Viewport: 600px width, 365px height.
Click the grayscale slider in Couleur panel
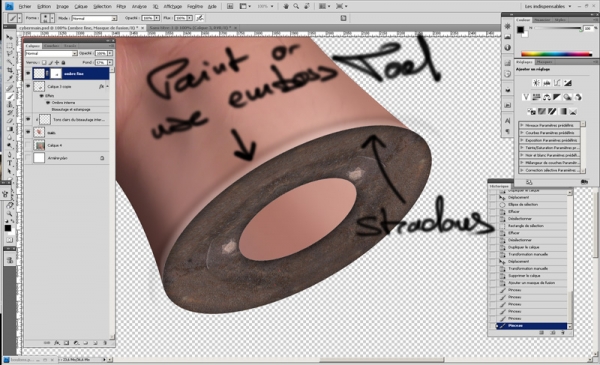(558, 28)
